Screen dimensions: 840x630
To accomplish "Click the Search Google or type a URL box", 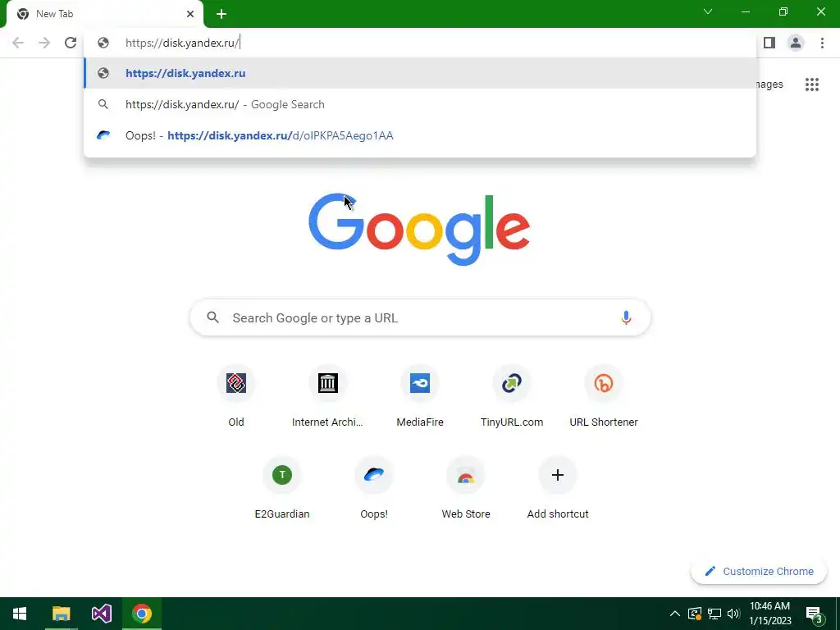I will coord(420,317).
